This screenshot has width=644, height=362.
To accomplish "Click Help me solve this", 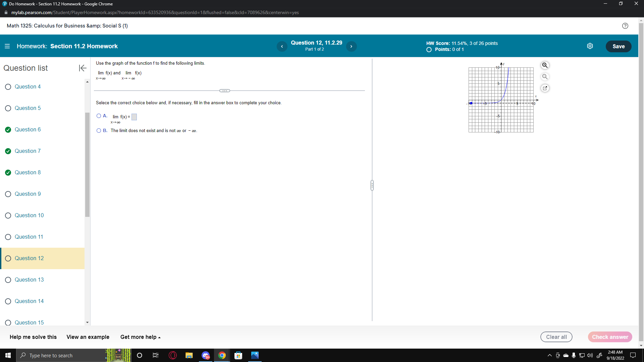I will [33, 337].
